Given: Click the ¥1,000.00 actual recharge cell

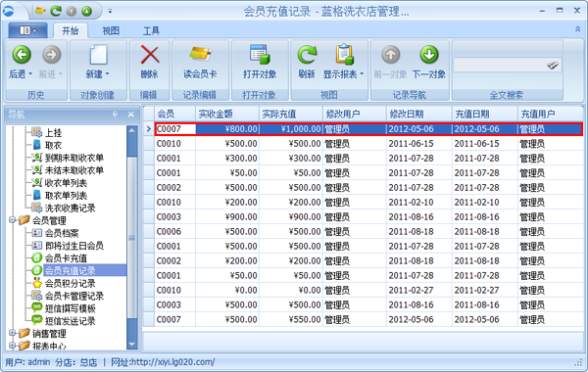Looking at the screenshot, I should 291,129.
